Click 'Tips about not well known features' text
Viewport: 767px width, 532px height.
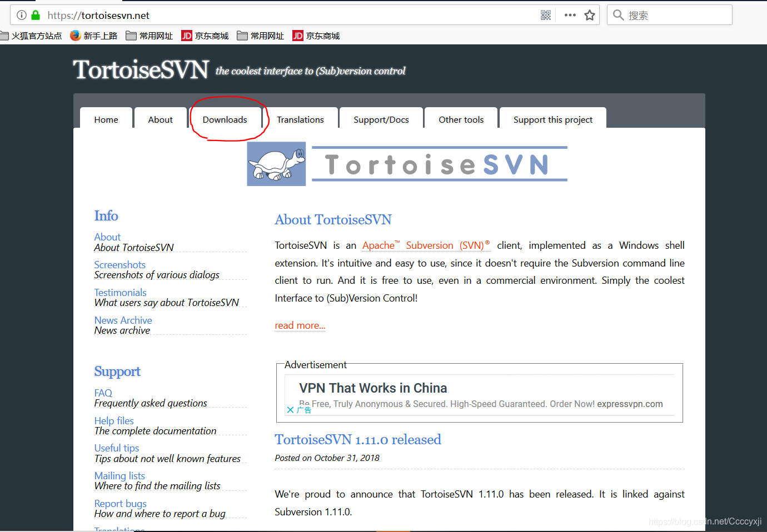(167, 459)
